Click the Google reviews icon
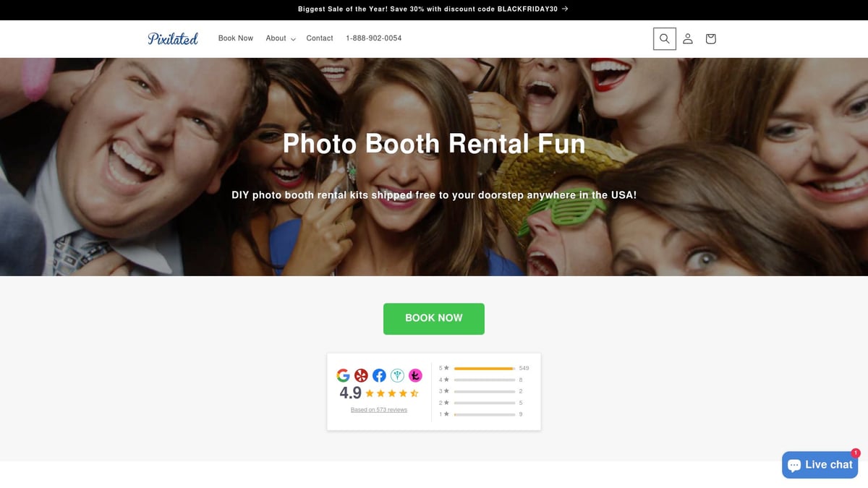 click(x=343, y=375)
